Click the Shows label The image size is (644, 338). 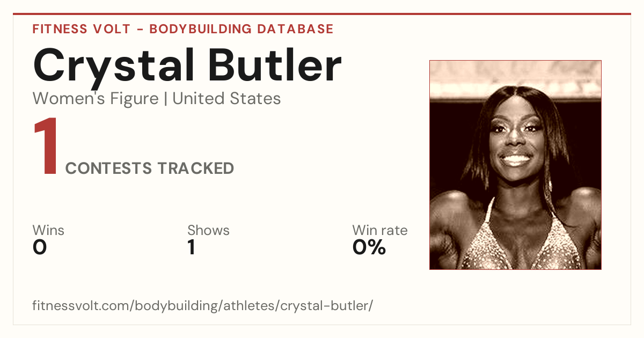208,230
